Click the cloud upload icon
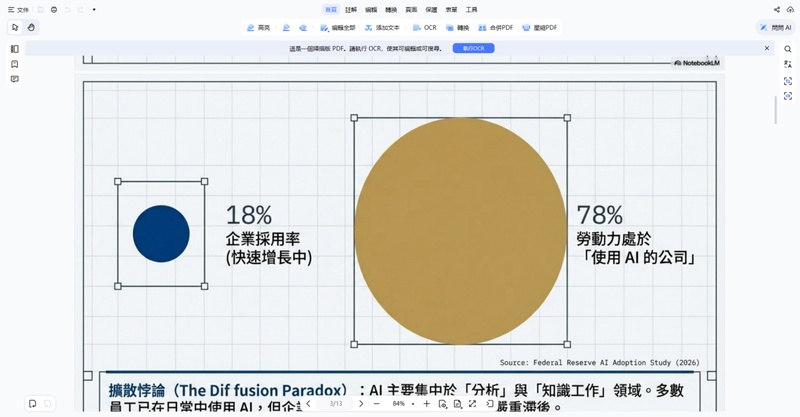 point(790,10)
